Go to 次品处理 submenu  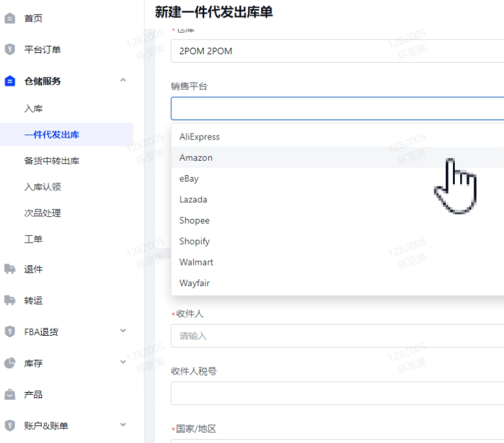pyautogui.click(x=43, y=213)
